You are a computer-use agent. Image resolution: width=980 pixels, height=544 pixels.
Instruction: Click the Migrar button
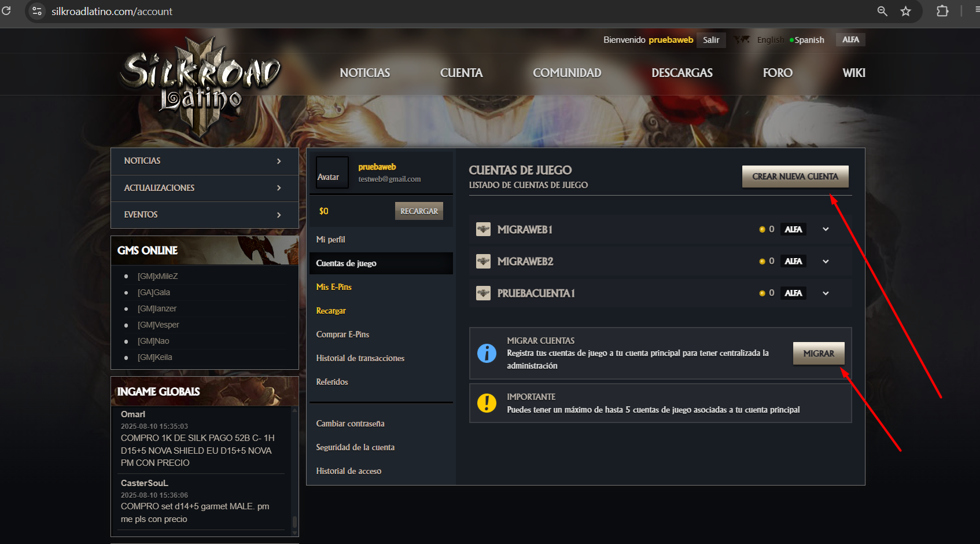pyautogui.click(x=819, y=353)
